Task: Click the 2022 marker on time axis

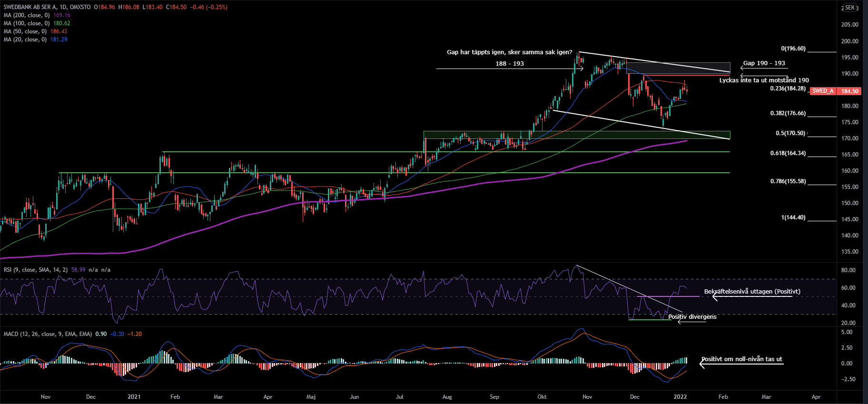Action: tap(680, 397)
